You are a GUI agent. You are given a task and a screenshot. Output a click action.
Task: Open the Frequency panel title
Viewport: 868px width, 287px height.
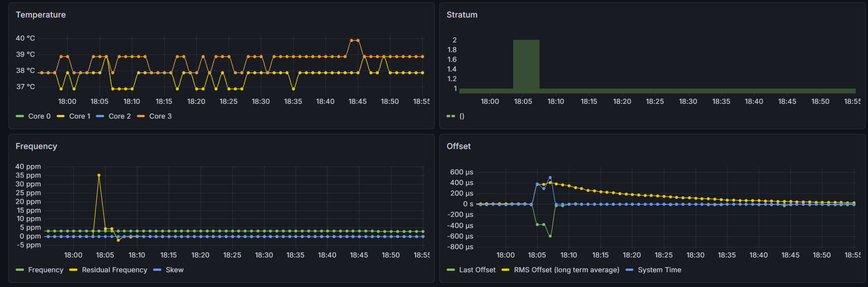click(x=36, y=146)
